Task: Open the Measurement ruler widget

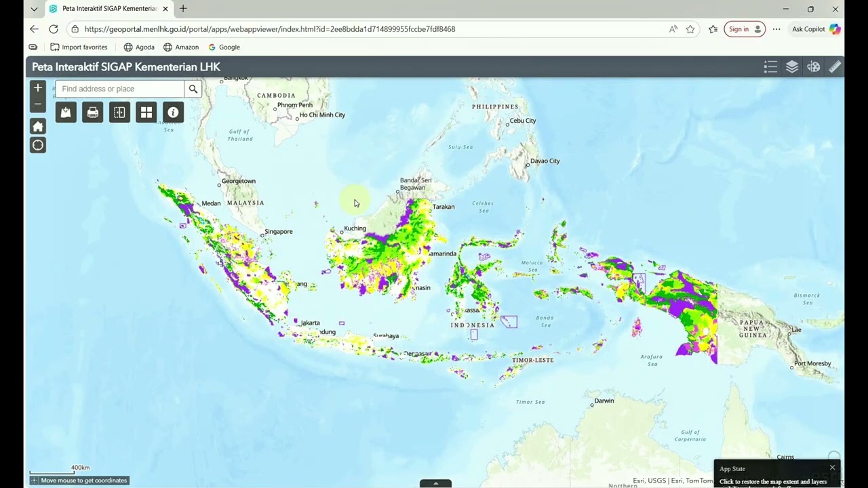Action: pos(835,66)
